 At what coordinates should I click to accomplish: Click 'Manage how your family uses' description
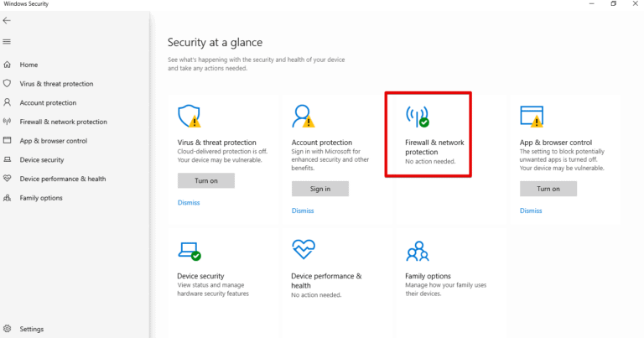tap(445, 285)
